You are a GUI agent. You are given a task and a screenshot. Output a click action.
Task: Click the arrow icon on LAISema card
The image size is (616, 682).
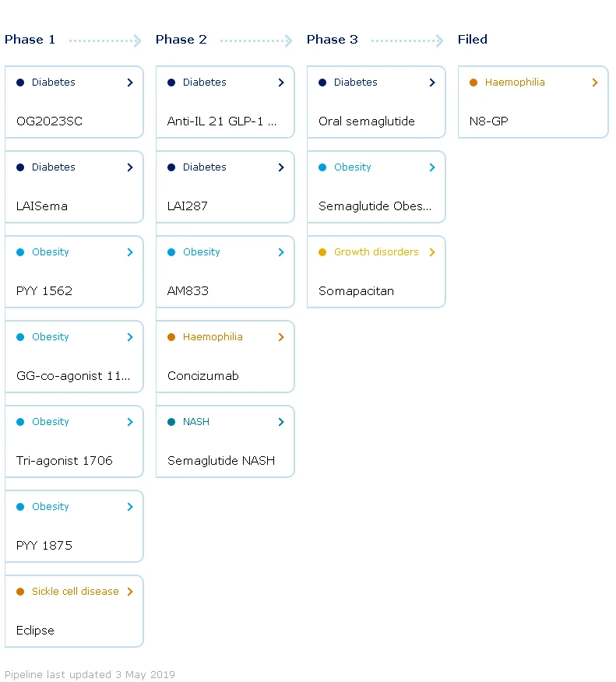130,167
